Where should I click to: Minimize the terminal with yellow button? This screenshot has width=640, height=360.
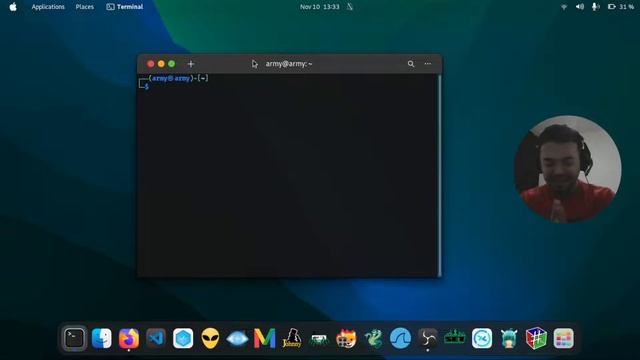pos(161,64)
